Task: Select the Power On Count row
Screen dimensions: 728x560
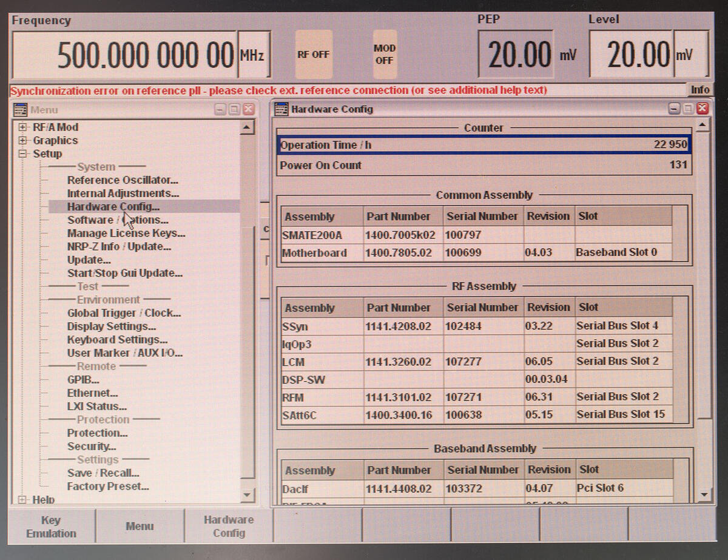Action: [x=484, y=165]
